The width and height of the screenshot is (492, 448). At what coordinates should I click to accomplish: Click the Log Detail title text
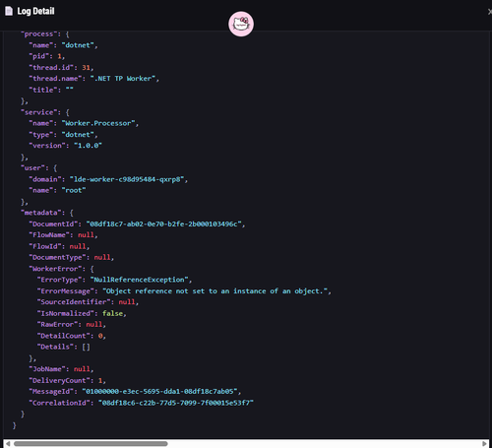(35, 11)
